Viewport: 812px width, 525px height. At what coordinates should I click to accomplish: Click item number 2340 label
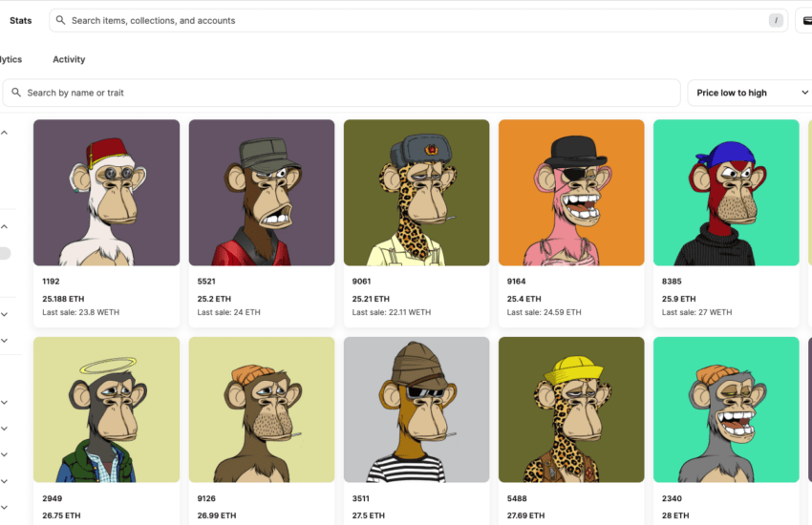[672, 498]
